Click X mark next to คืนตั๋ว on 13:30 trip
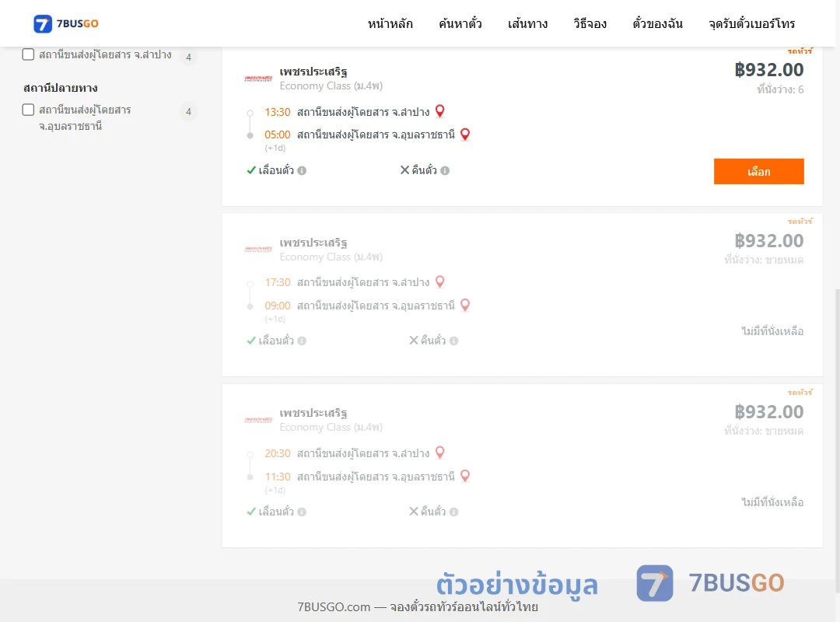The width and height of the screenshot is (840, 622). point(405,169)
